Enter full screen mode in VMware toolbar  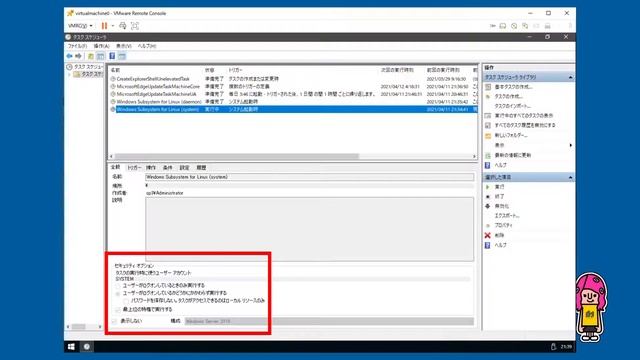click(x=135, y=26)
